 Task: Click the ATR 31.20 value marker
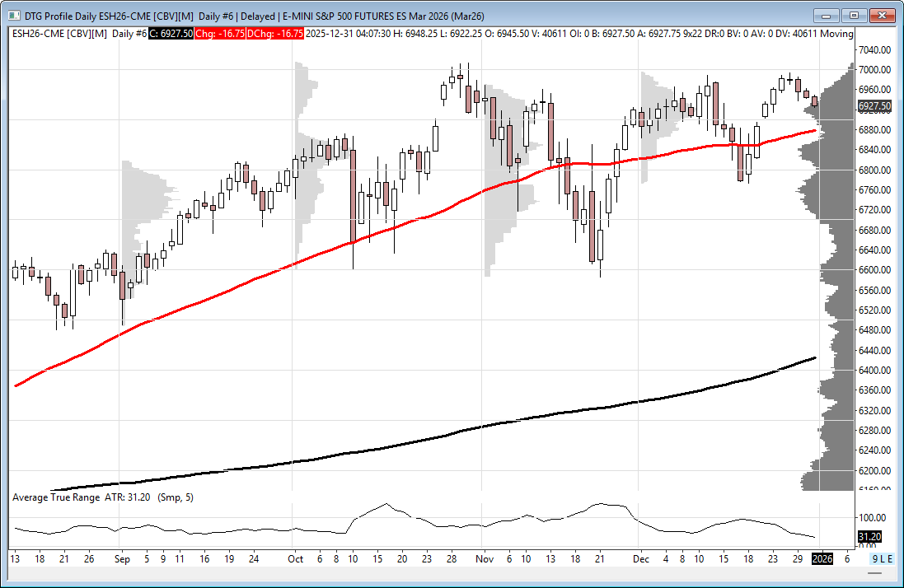pos(869,537)
